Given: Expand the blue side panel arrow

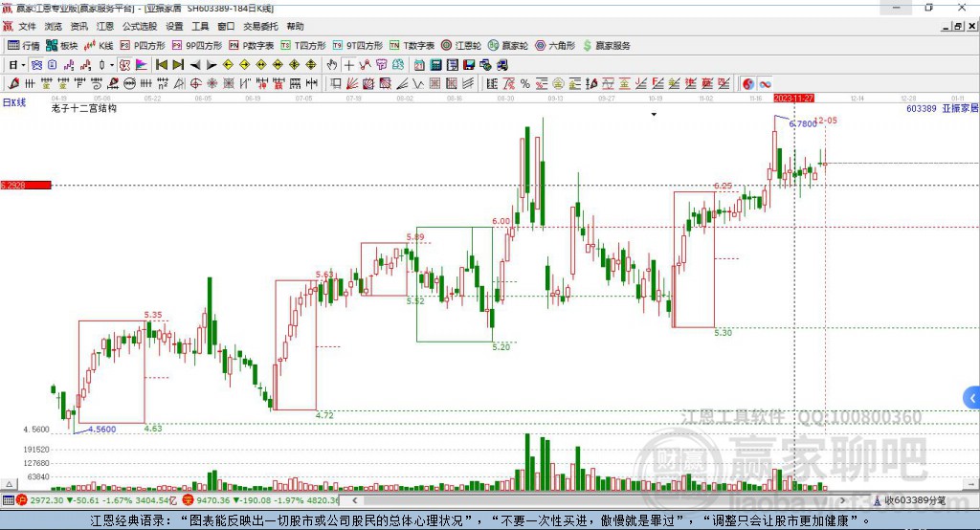Looking at the screenshot, I should [x=972, y=398].
